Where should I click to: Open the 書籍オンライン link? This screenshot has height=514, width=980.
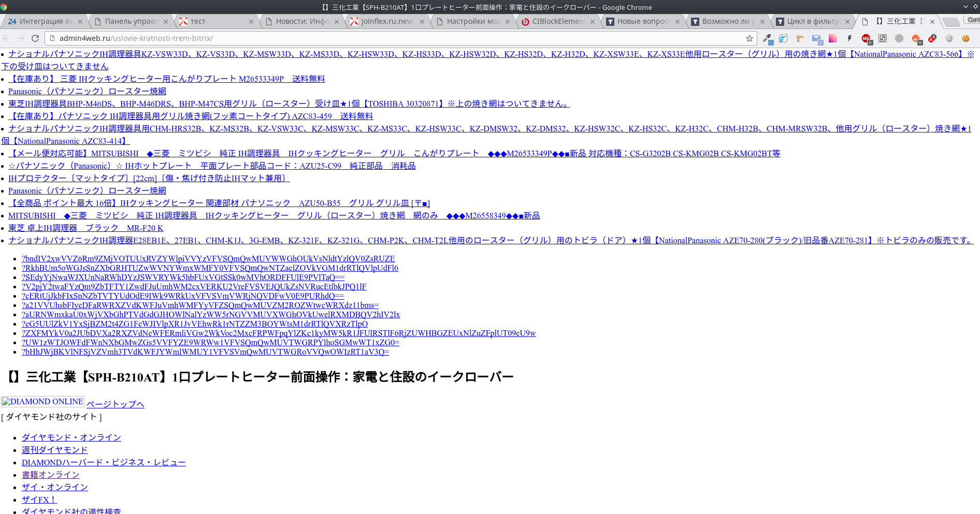click(x=51, y=475)
